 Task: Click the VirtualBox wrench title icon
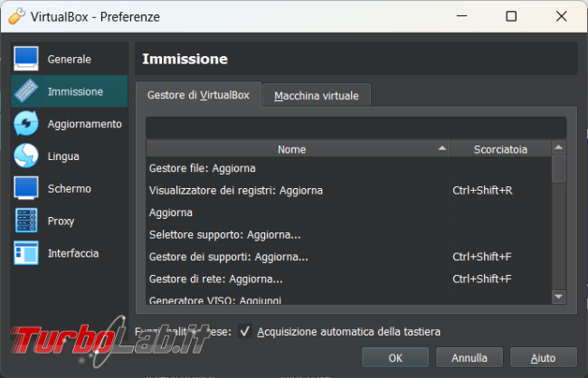tap(16, 16)
